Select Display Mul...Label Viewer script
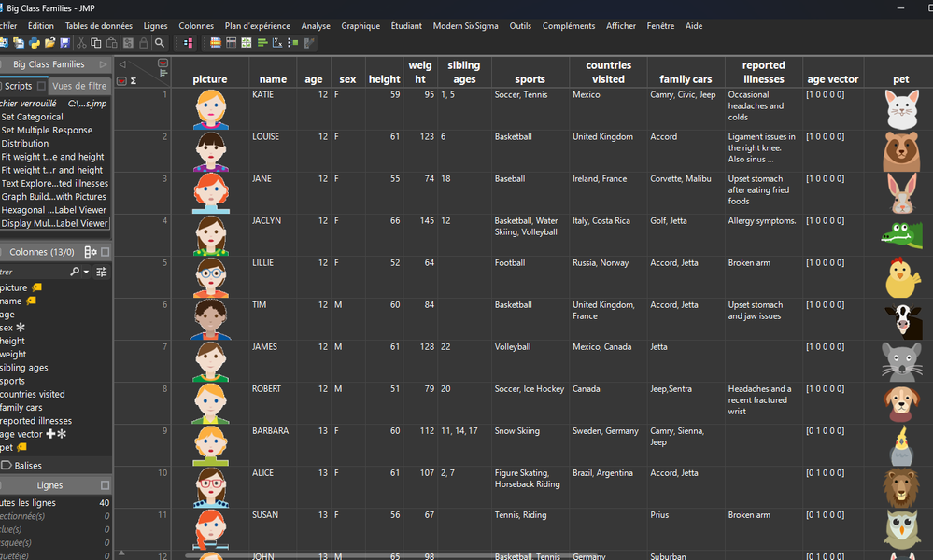 click(55, 223)
